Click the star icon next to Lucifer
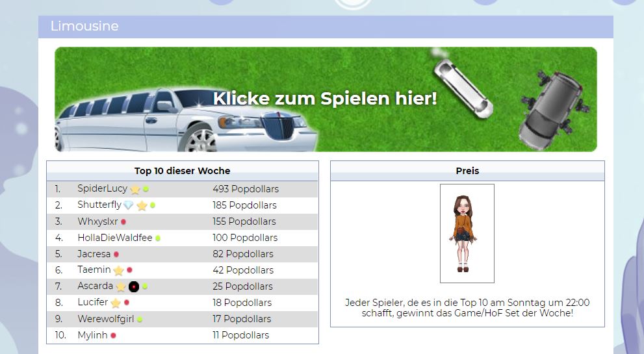This screenshot has width=644, height=354. click(116, 303)
